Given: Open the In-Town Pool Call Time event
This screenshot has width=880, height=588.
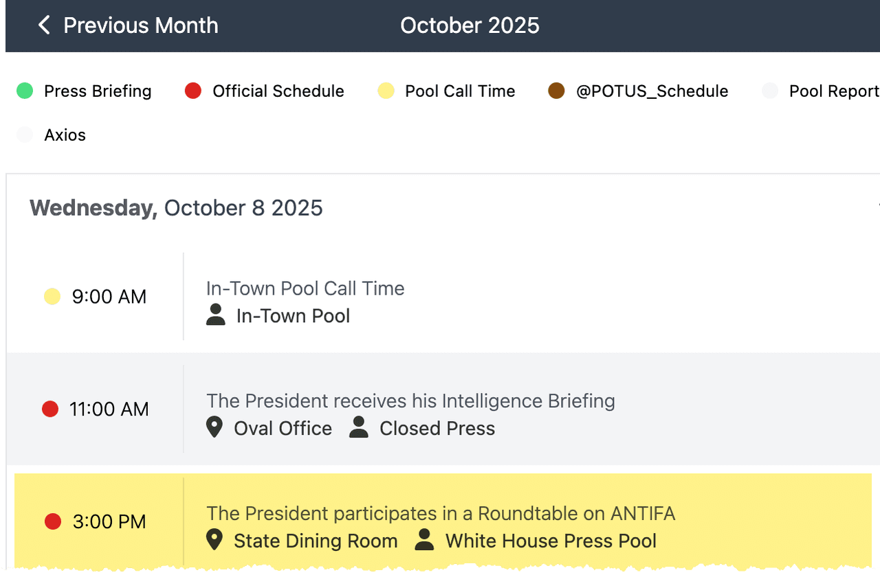Looking at the screenshot, I should tap(305, 289).
